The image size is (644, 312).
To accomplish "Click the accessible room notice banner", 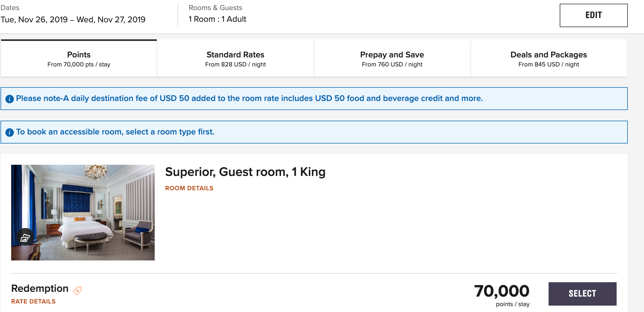I will pyautogui.click(x=322, y=132).
